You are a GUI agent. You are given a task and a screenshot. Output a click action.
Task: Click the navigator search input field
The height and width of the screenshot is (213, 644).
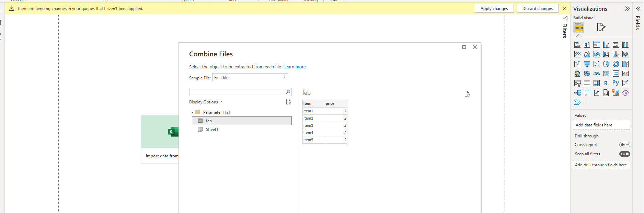237,92
